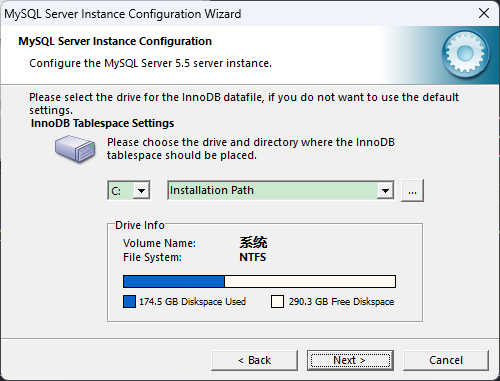Click the hard drive icon beside tablespace text

[75, 149]
